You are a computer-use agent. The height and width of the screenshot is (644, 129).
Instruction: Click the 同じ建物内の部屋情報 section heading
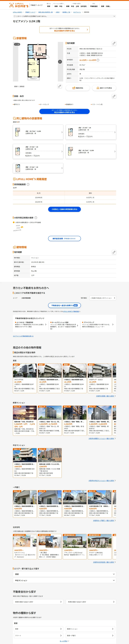(28, 118)
